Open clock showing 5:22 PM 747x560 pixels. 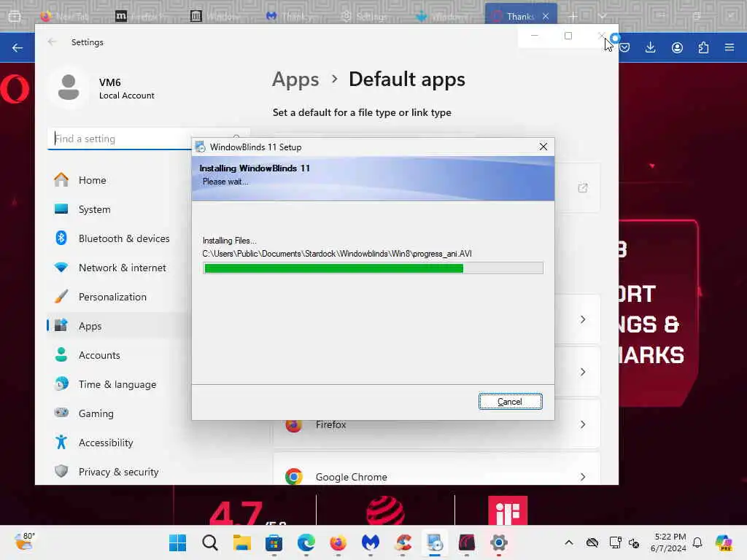[668, 542]
